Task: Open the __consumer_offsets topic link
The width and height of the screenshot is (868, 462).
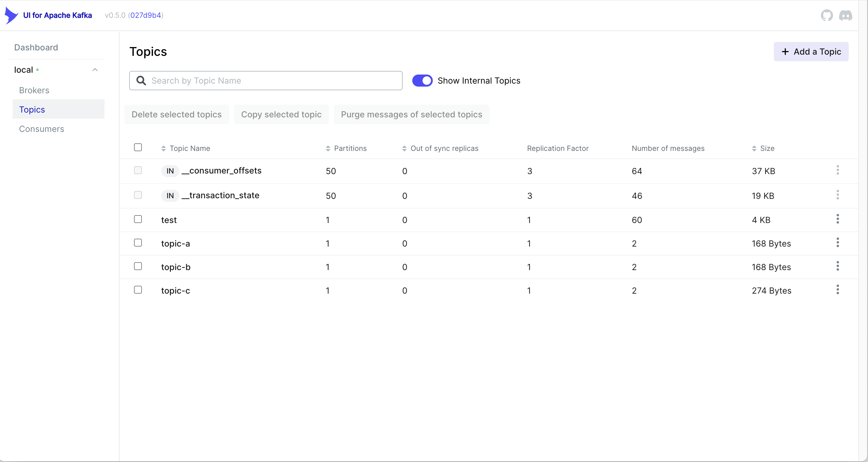Action: pos(222,170)
